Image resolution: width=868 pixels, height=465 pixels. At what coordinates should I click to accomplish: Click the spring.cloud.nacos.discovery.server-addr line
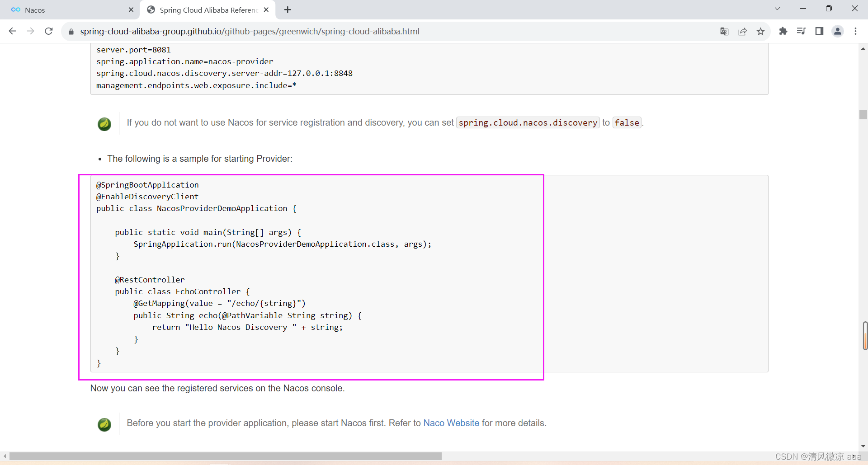pyautogui.click(x=224, y=73)
